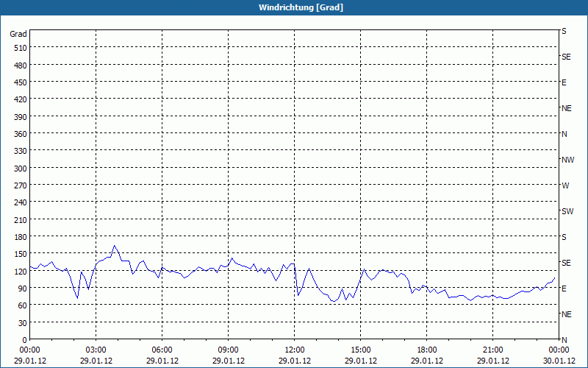Image resolution: width=588 pixels, height=368 pixels.
Task: Select the 30 y-axis value
Action: pos(22,323)
